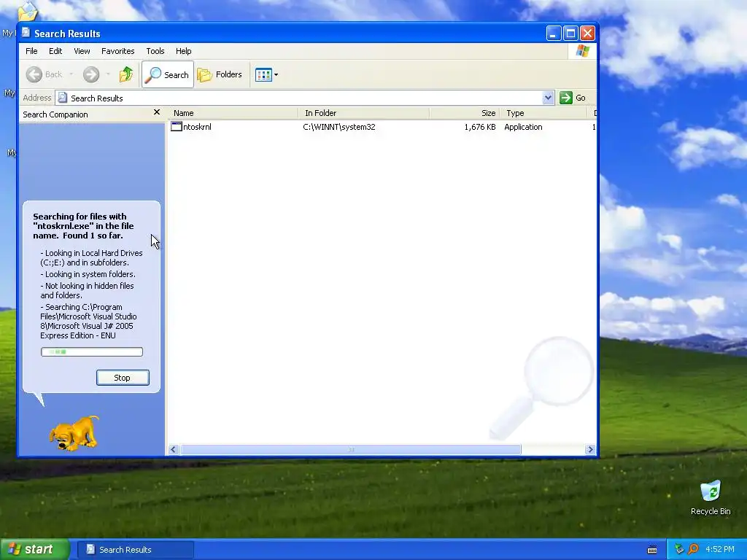The height and width of the screenshot is (560, 747).
Task: Click the 1,676 KB size value
Action: pyautogui.click(x=480, y=127)
